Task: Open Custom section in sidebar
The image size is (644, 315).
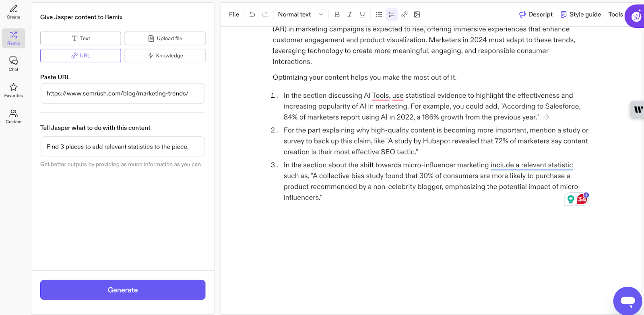Action: [13, 116]
